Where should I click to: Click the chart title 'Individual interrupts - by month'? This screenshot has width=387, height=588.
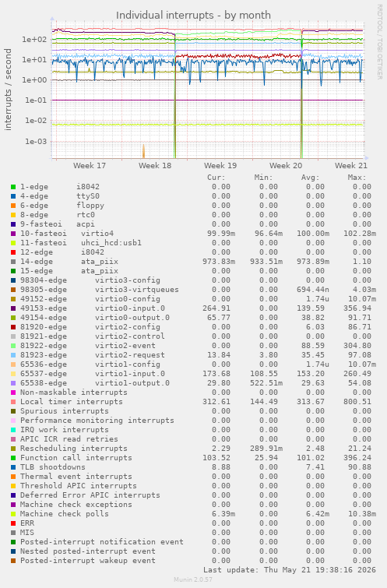(193, 15)
